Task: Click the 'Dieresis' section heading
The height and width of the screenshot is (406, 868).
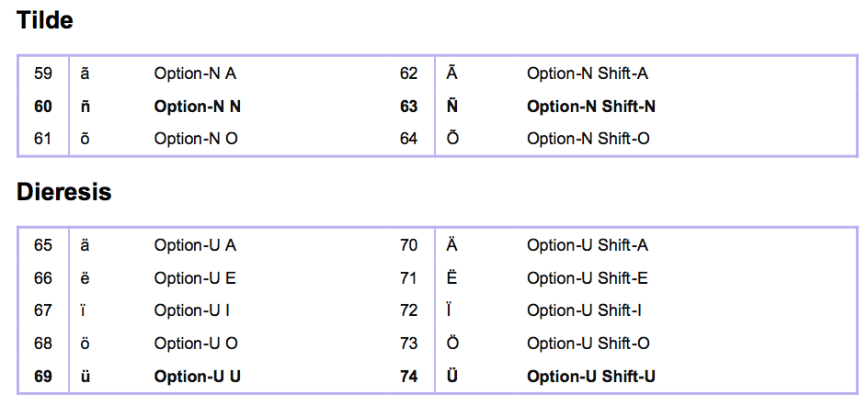Action: (x=64, y=192)
